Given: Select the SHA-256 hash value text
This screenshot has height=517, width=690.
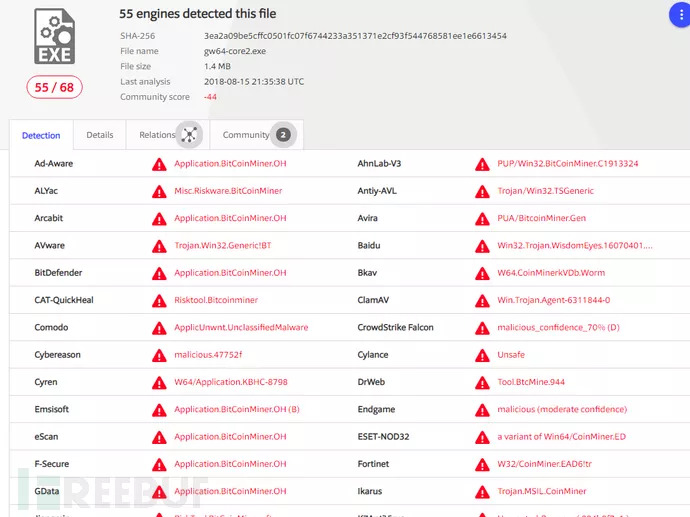Looking at the screenshot, I should [x=355, y=36].
